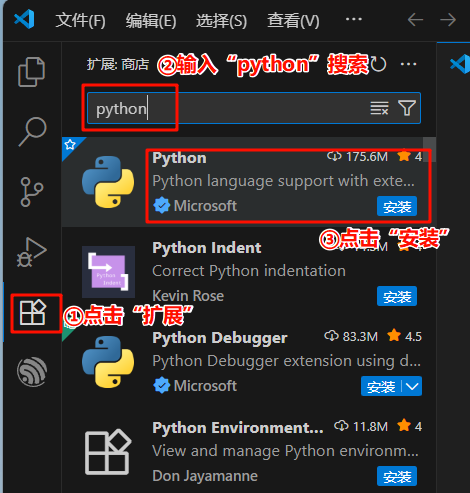Click the 11.8M download count

point(361,426)
